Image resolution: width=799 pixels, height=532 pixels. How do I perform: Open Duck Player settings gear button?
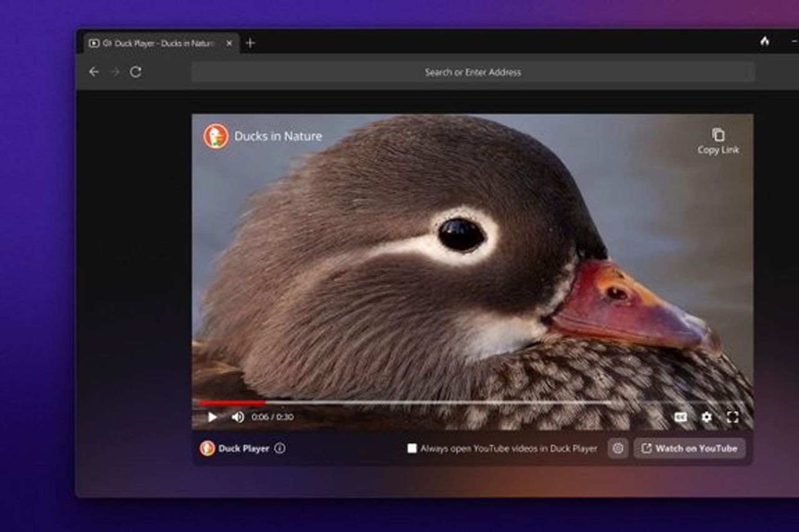(x=618, y=448)
